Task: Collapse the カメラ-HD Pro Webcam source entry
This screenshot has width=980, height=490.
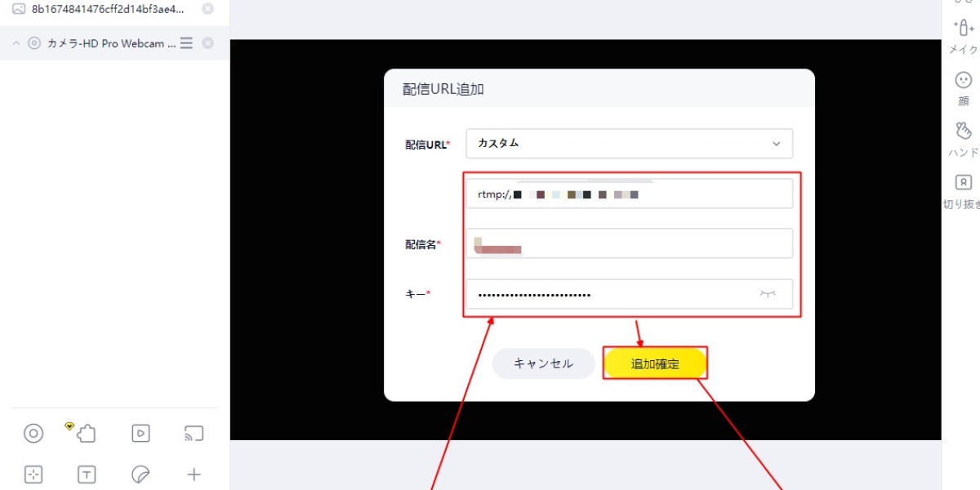Action: (16, 44)
